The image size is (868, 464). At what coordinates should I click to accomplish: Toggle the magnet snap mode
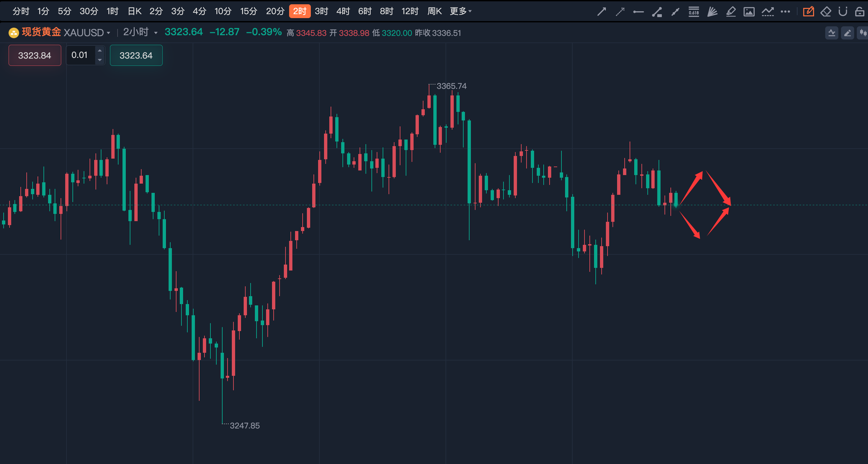coord(843,12)
